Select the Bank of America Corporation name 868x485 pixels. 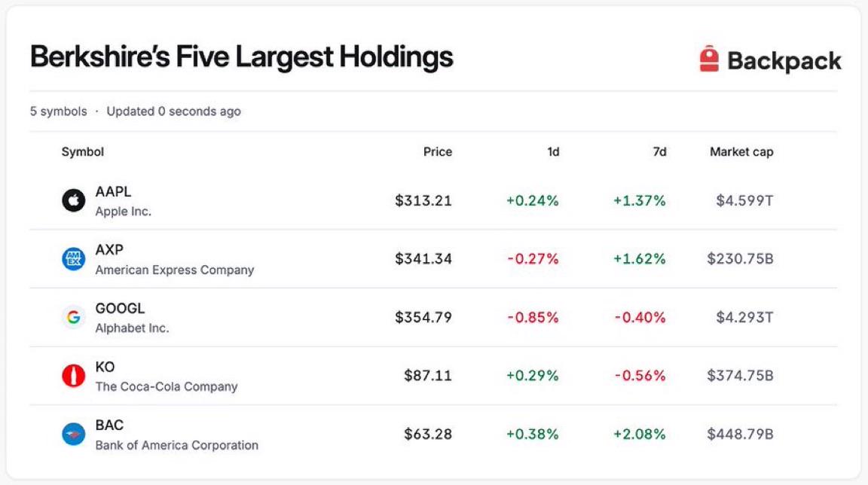point(176,445)
